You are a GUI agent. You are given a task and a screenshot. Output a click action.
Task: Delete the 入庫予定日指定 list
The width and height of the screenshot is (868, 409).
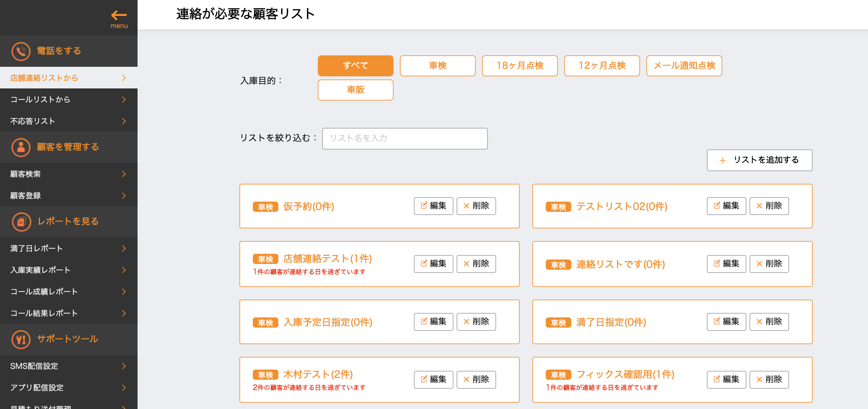476,322
